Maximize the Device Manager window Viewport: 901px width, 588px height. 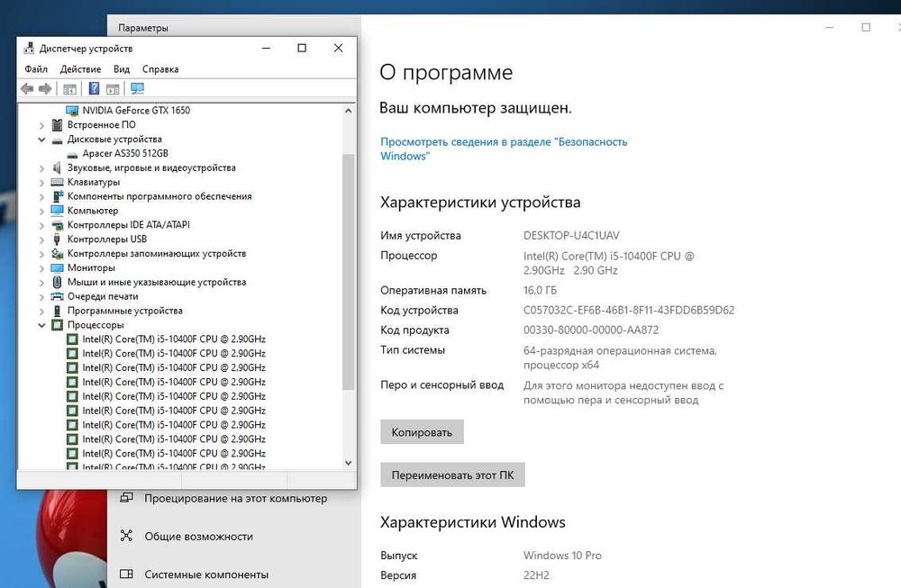coord(302,49)
